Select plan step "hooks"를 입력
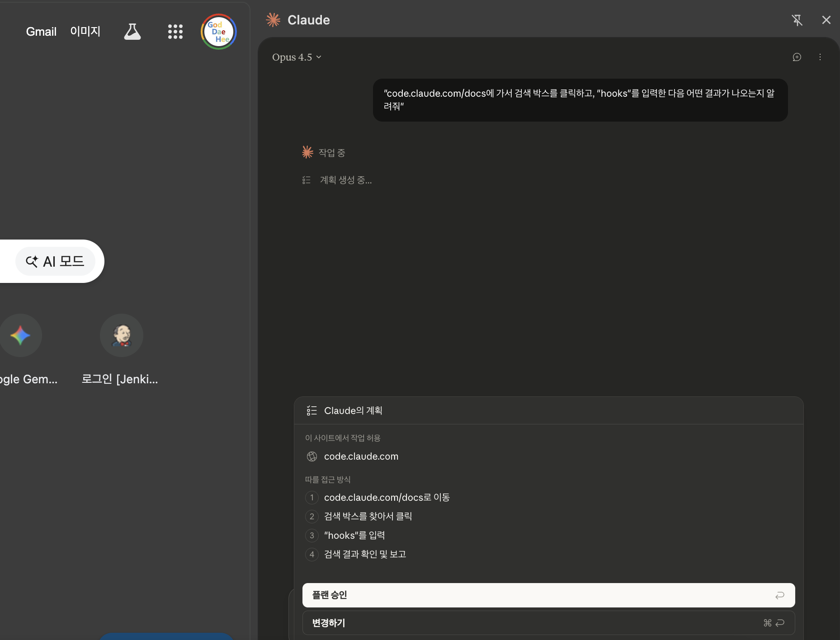The image size is (840, 640). pyautogui.click(x=354, y=536)
